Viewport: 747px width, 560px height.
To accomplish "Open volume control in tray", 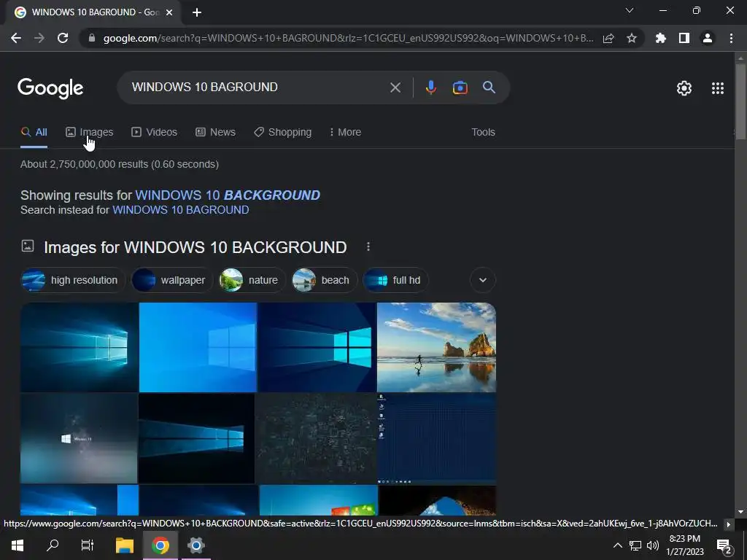I will pos(653,545).
